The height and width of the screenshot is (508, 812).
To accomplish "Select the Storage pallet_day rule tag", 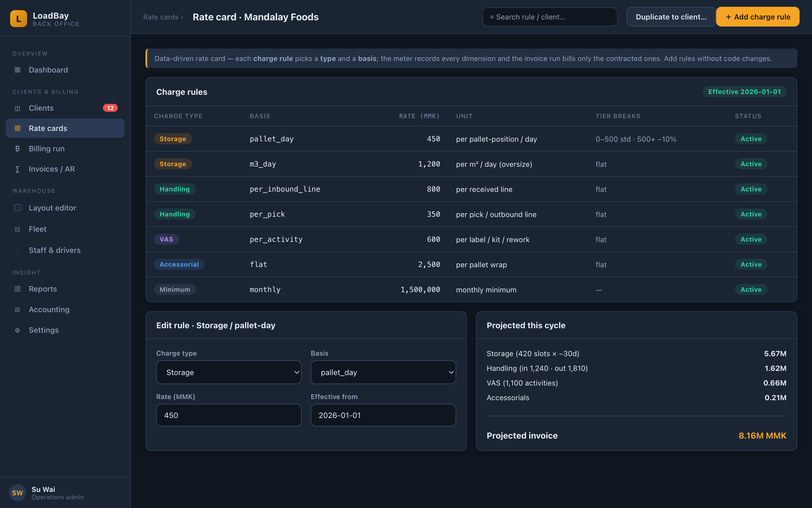I will pos(173,139).
